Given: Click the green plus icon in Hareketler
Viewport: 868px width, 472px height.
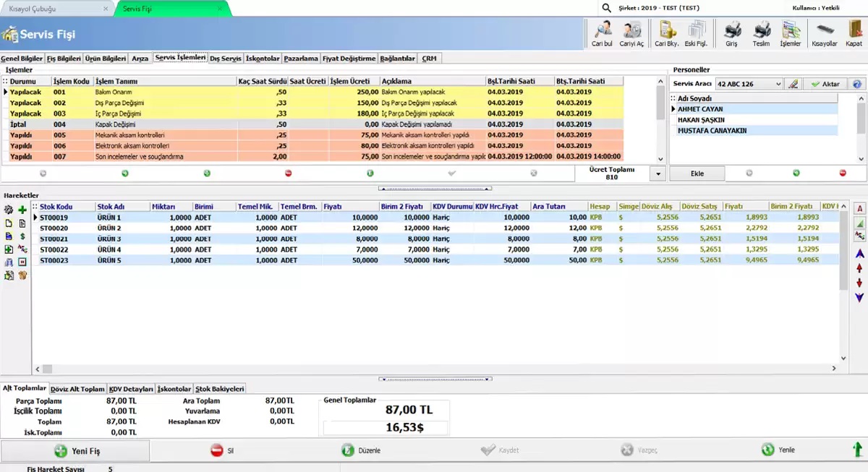Looking at the screenshot, I should click(x=22, y=210).
